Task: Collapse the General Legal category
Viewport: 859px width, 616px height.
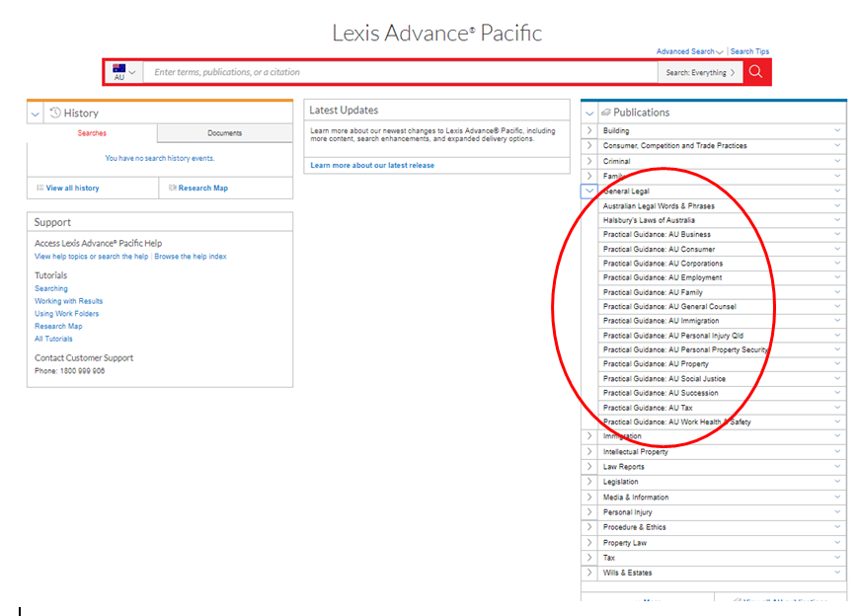Action: click(589, 191)
